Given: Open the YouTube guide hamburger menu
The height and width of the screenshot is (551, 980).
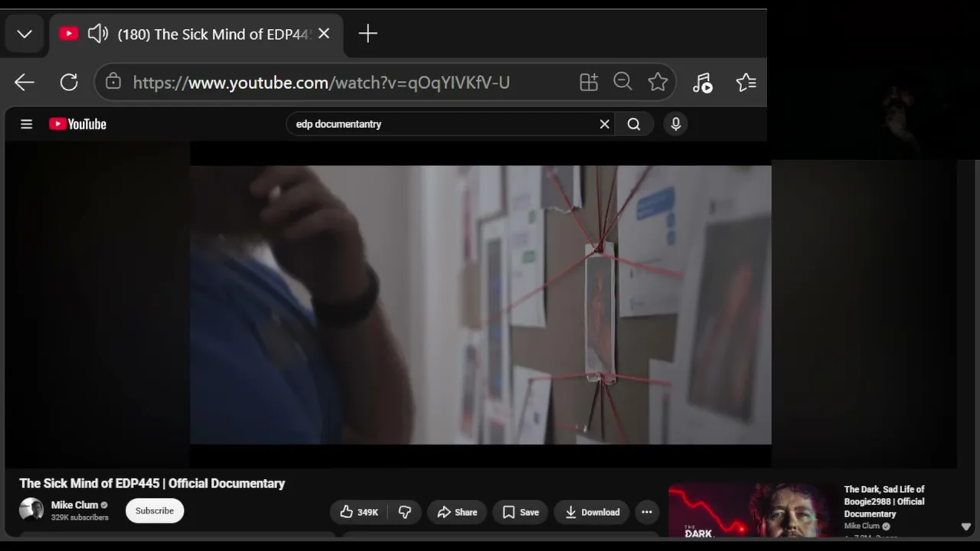Looking at the screenshot, I should (26, 124).
